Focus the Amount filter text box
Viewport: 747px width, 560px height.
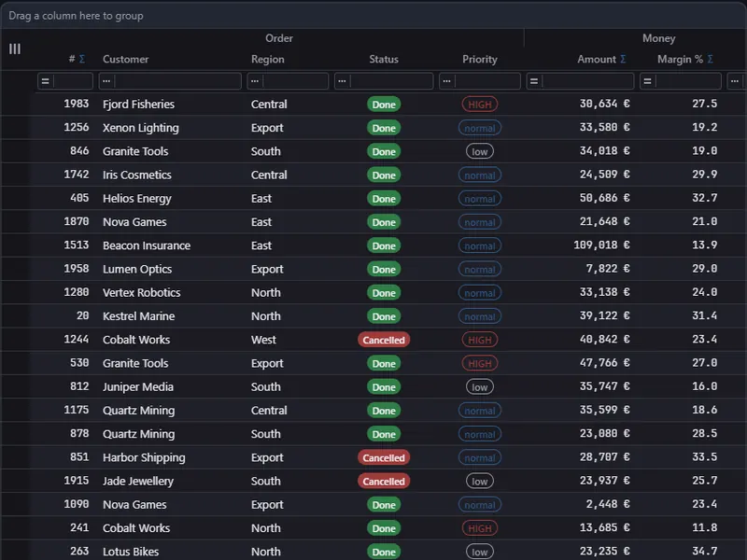[588, 81]
